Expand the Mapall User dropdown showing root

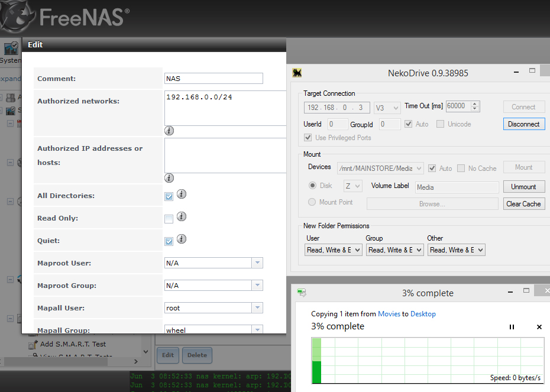257,308
